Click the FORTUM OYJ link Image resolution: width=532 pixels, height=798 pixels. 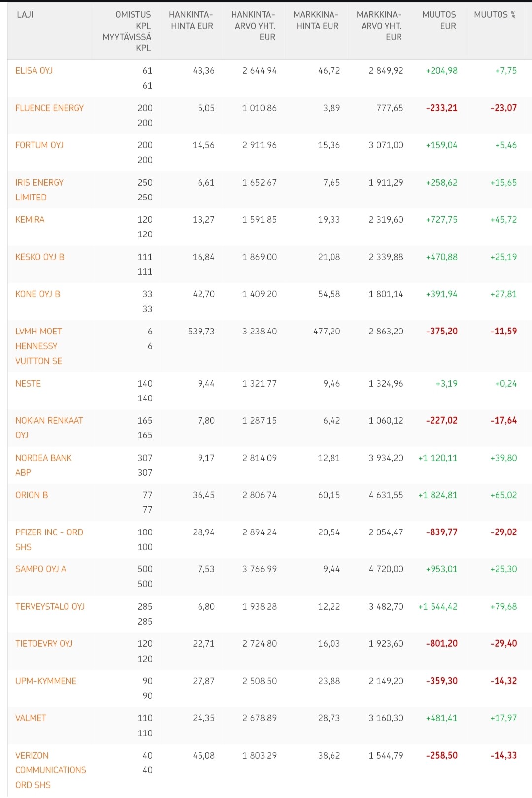(39, 145)
